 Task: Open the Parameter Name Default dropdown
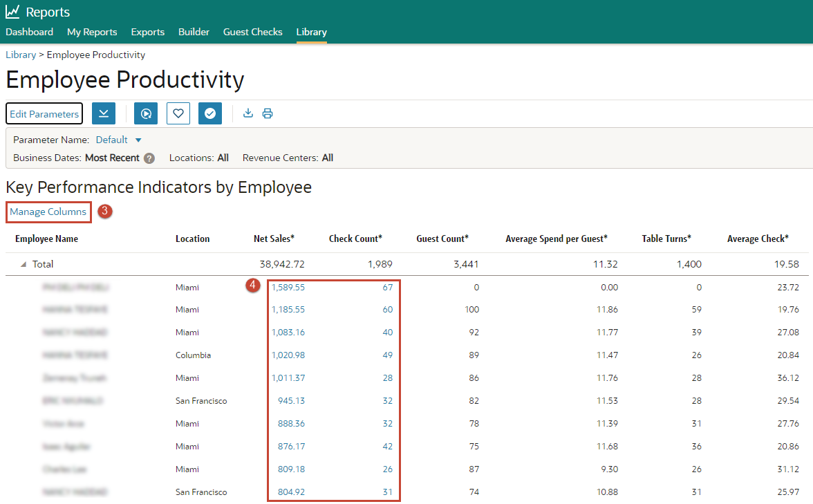(119, 140)
